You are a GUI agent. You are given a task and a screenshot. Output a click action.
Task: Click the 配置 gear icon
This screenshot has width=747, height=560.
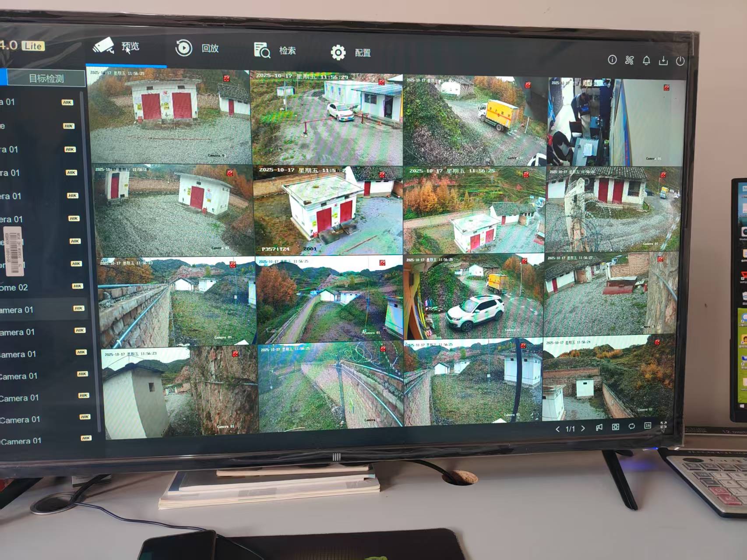coord(338,53)
